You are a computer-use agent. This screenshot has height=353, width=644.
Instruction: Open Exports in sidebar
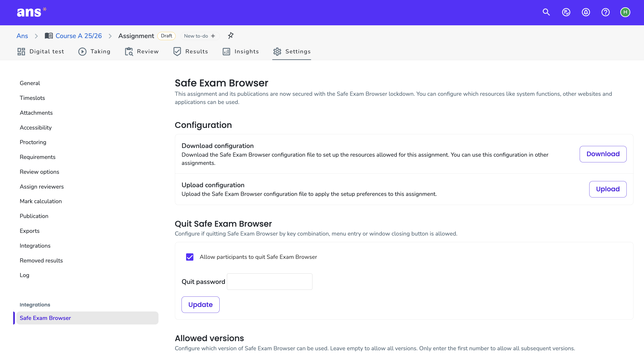tap(29, 231)
